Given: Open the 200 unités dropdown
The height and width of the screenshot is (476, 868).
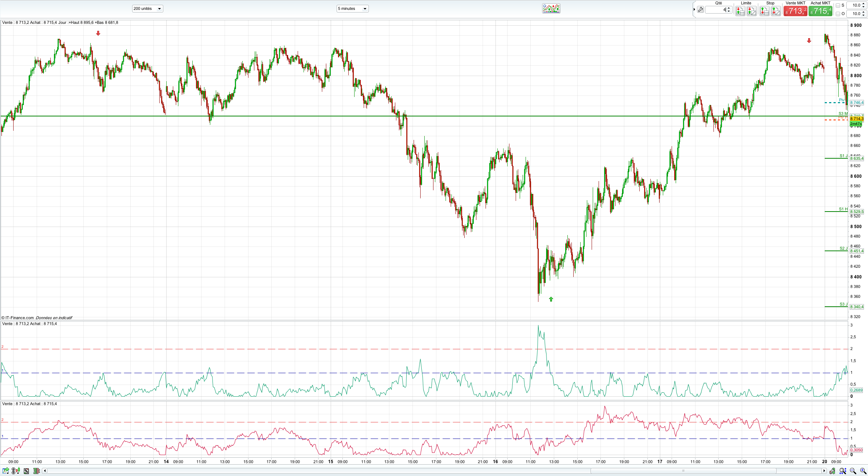Looking at the screenshot, I should [148, 8].
